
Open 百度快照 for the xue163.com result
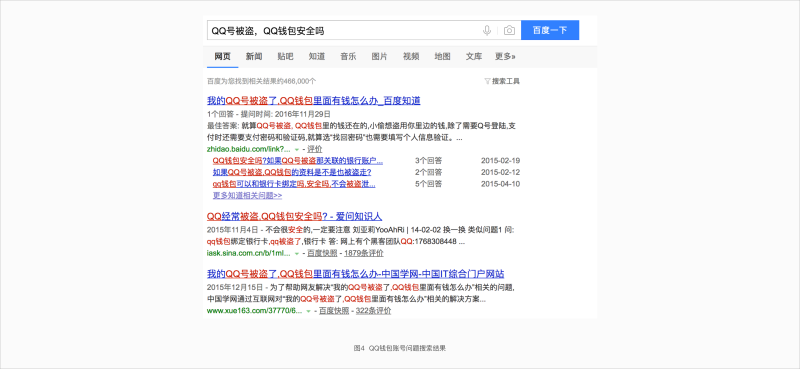tap(334, 310)
